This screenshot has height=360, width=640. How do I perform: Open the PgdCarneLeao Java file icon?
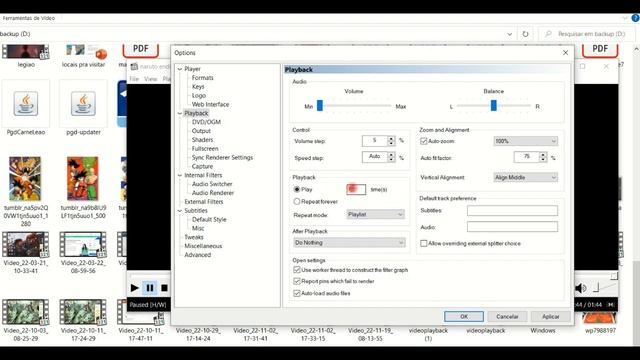pyautogui.click(x=26, y=104)
